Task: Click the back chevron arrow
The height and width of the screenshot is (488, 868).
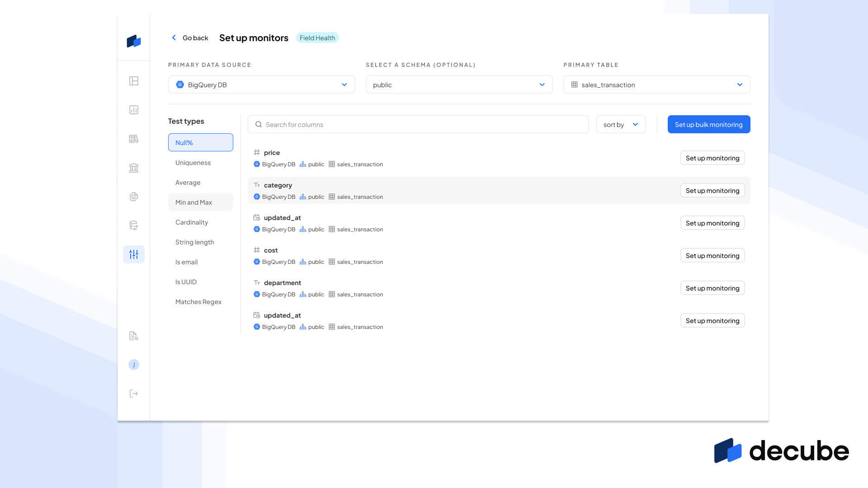Action: tap(174, 38)
